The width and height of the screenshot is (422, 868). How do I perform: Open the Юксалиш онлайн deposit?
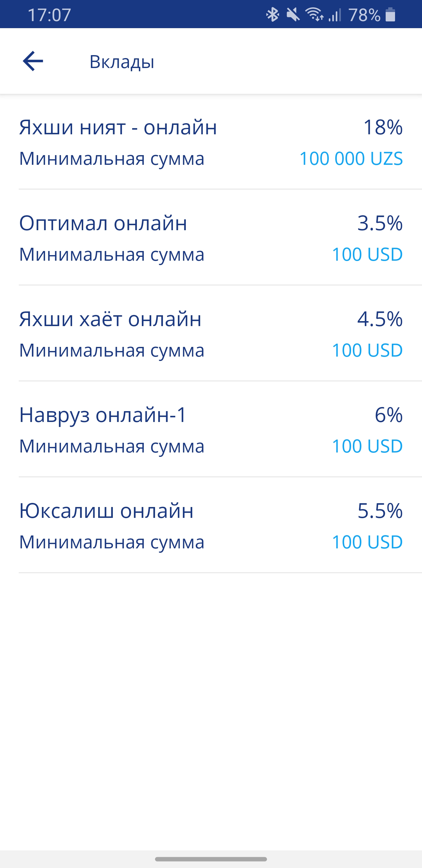[106, 511]
